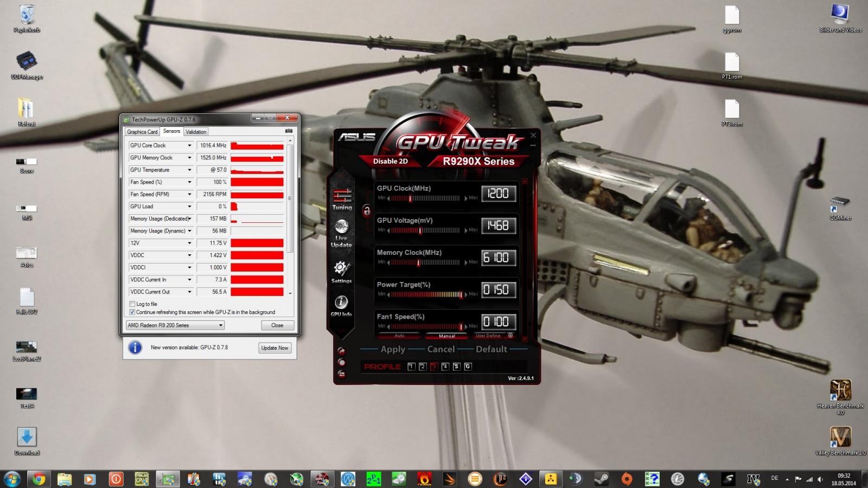
Task: Activate profile 3 in GPU Tweak
Action: tap(433, 367)
